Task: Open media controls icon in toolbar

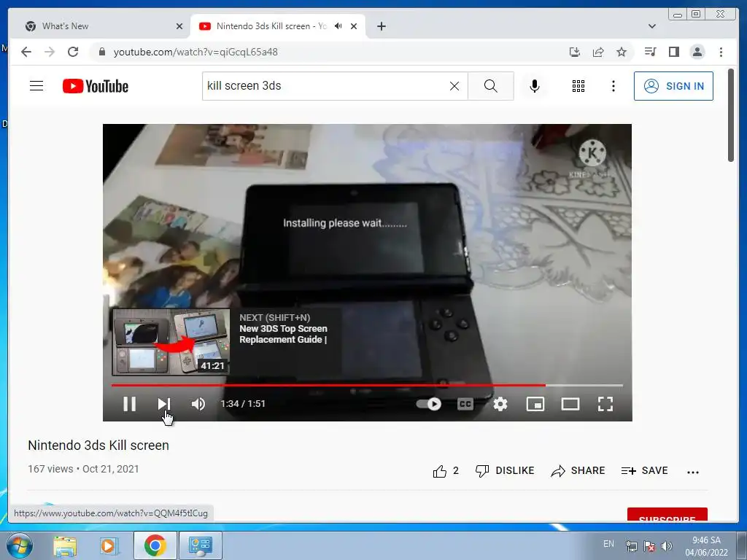Action: click(x=650, y=52)
